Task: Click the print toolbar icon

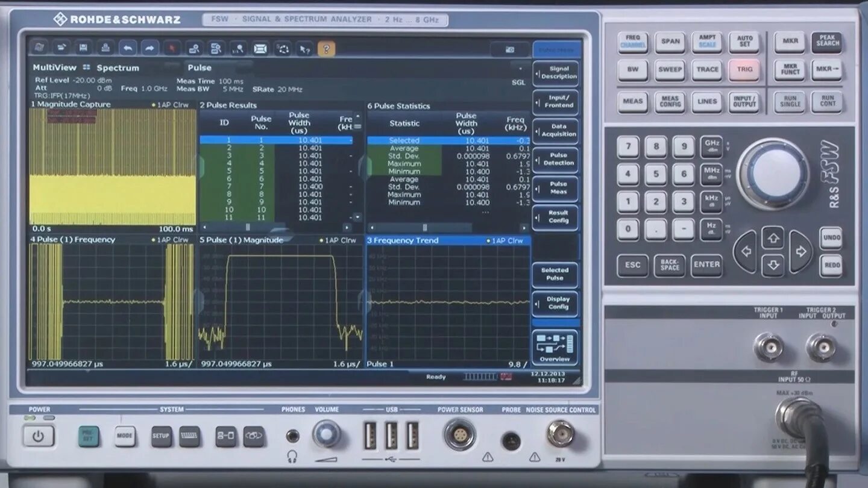Action: [105, 48]
